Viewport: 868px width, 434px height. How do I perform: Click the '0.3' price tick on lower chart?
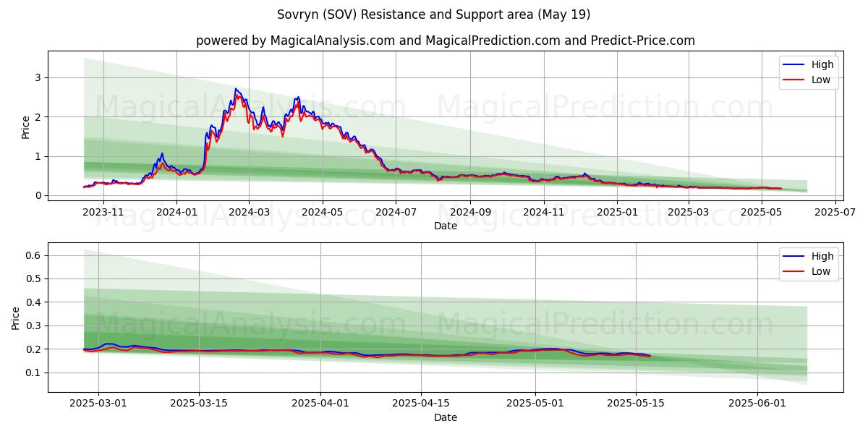[x=35, y=325]
